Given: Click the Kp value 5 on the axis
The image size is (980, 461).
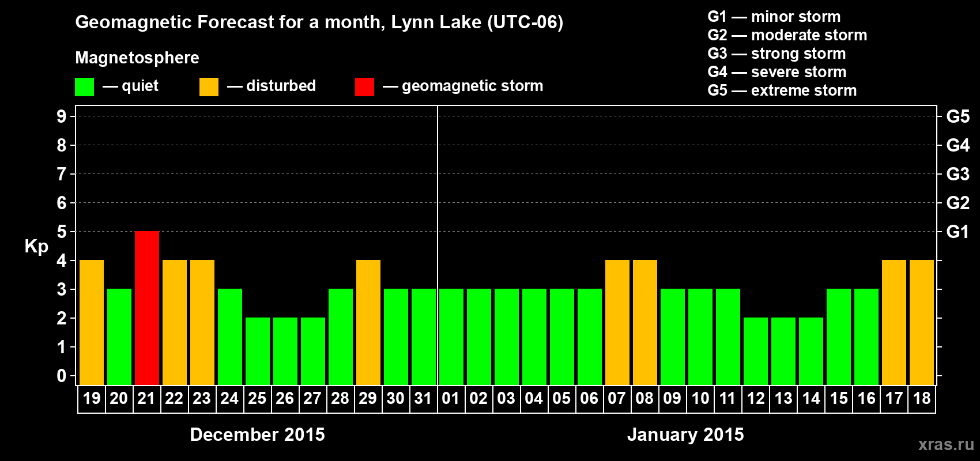Looking at the screenshot, I should click(x=62, y=232).
